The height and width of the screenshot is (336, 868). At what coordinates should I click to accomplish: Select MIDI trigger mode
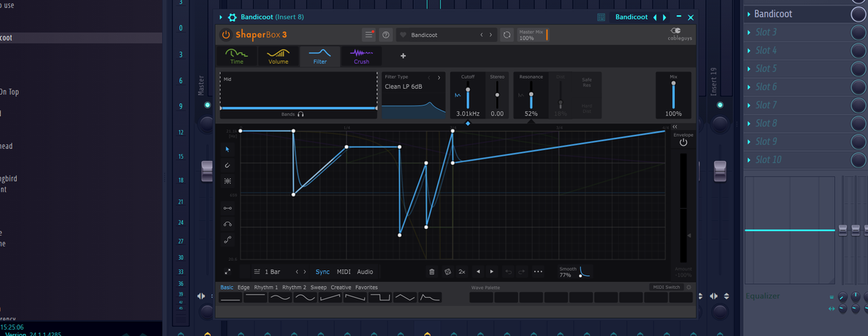pos(344,272)
